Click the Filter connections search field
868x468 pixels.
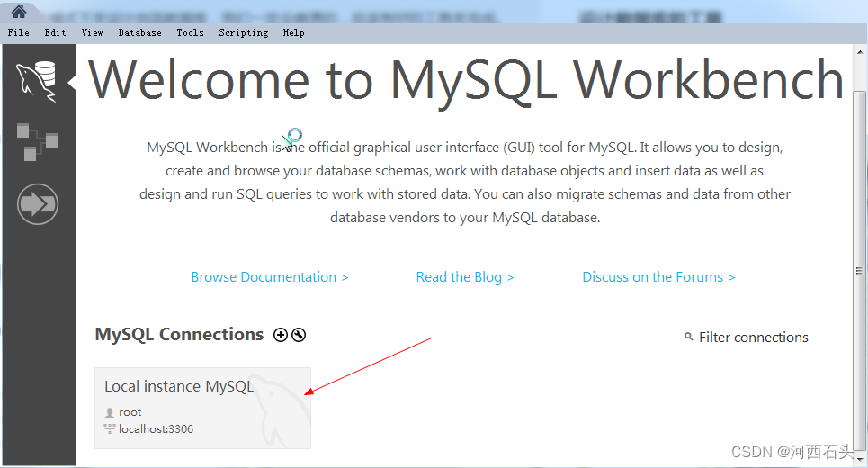754,337
